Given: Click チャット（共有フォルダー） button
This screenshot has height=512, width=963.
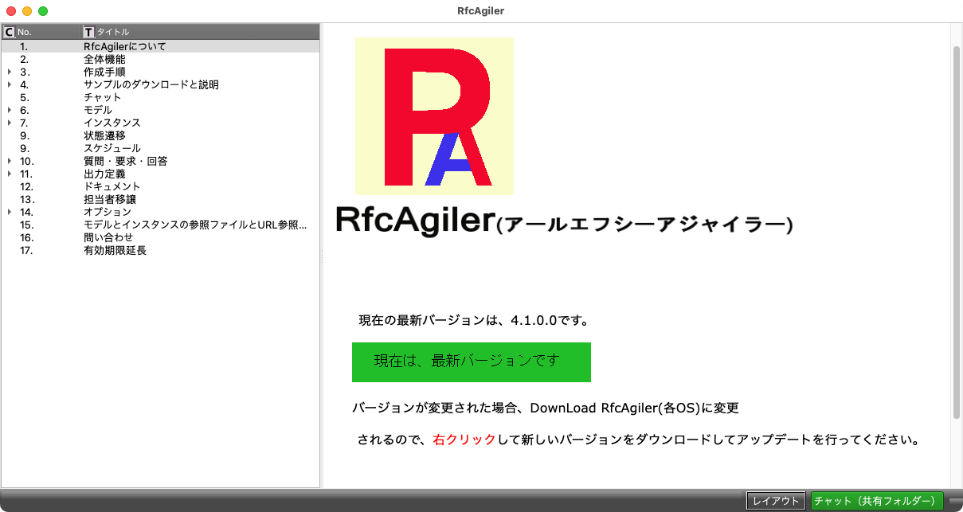Looking at the screenshot, I should point(877,501).
